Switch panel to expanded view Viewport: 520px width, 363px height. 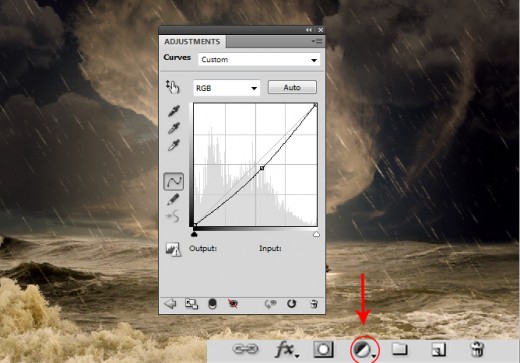191,304
